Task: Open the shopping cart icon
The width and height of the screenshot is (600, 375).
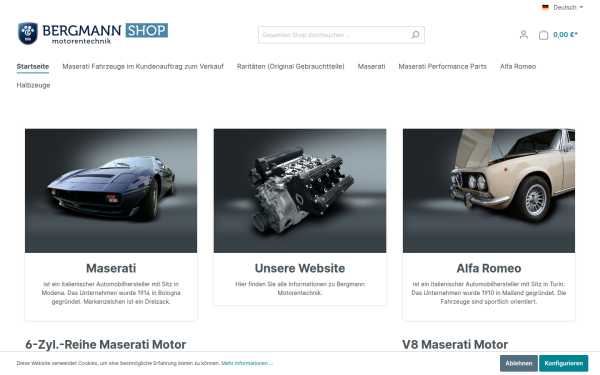Action: [x=543, y=35]
